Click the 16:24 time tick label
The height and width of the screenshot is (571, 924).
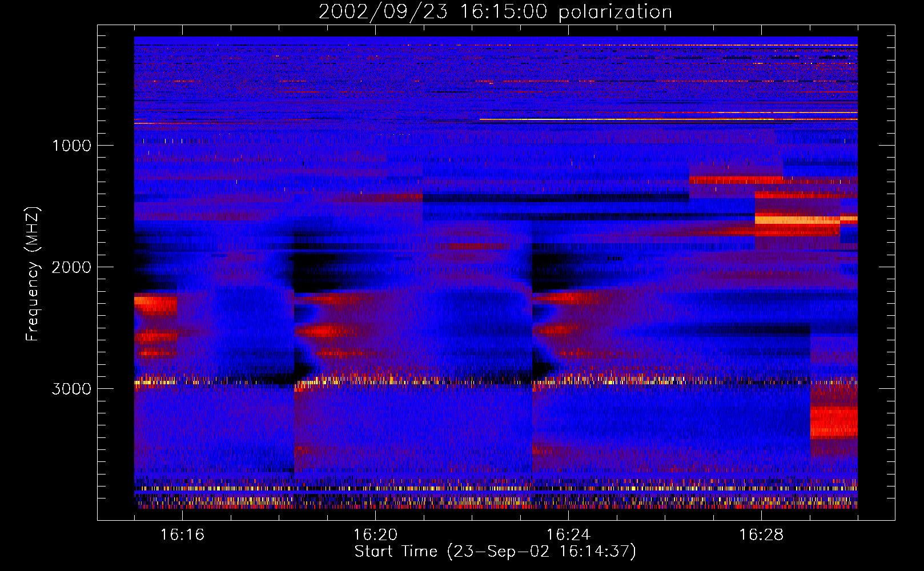568,534
